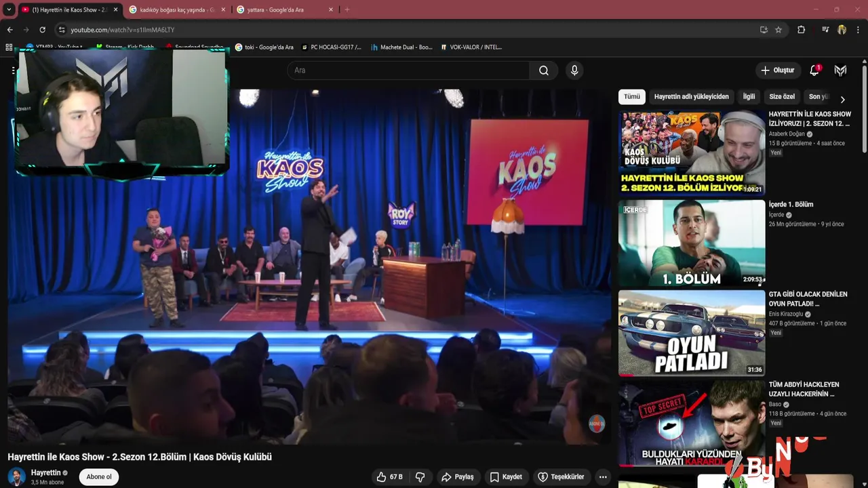Click install app icon in address bar

point(764,30)
